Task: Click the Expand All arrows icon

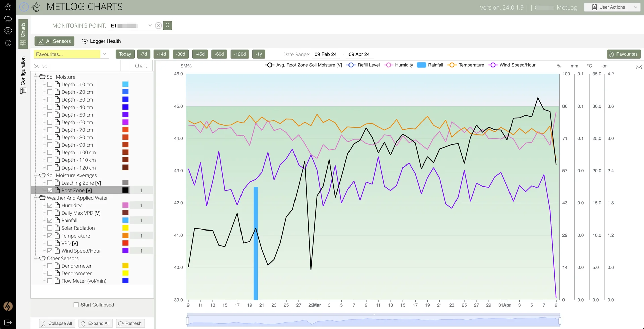Action: point(83,324)
